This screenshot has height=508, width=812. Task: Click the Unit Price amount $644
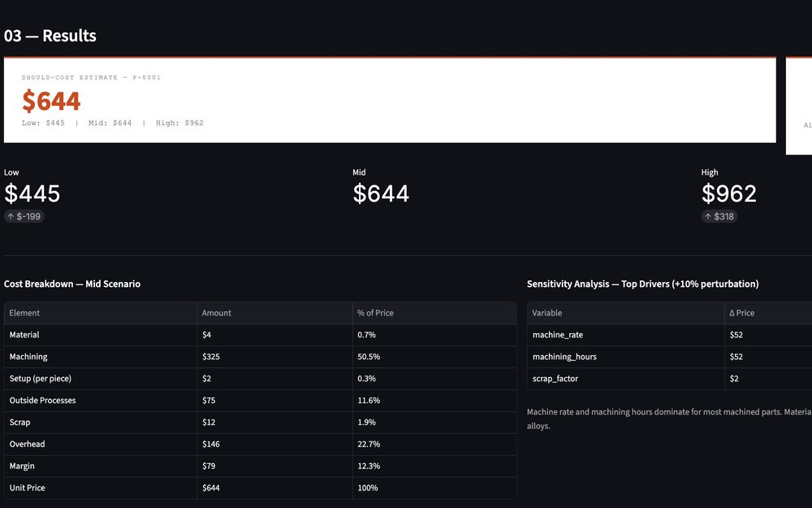tap(274, 487)
